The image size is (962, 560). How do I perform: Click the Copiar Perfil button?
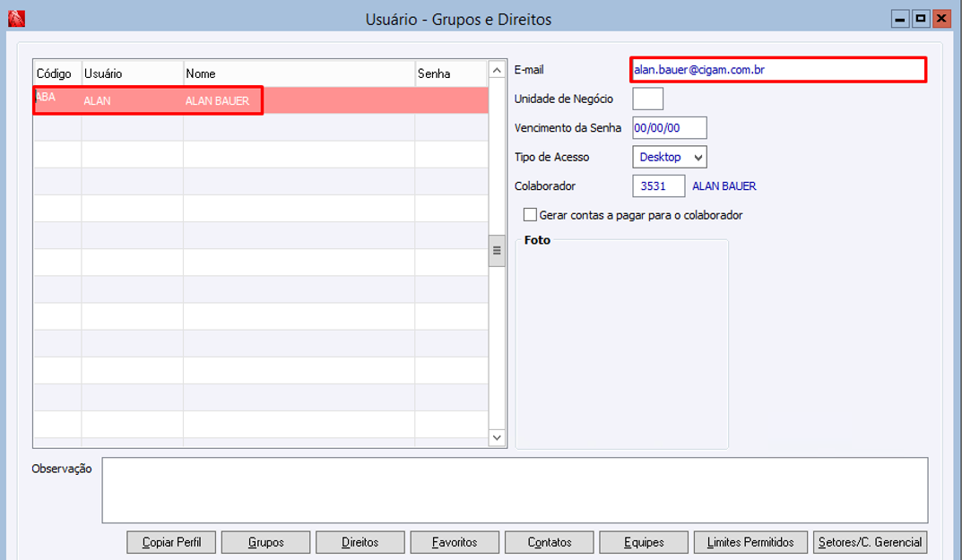171,542
